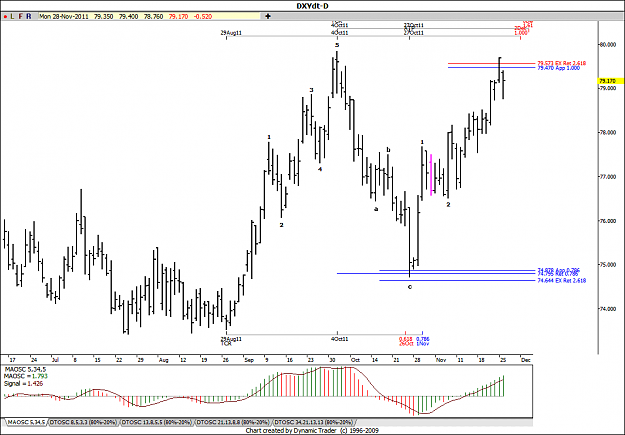Click the L toolbar letter icon
Screen dimensions: 625x435
click(x=12, y=17)
